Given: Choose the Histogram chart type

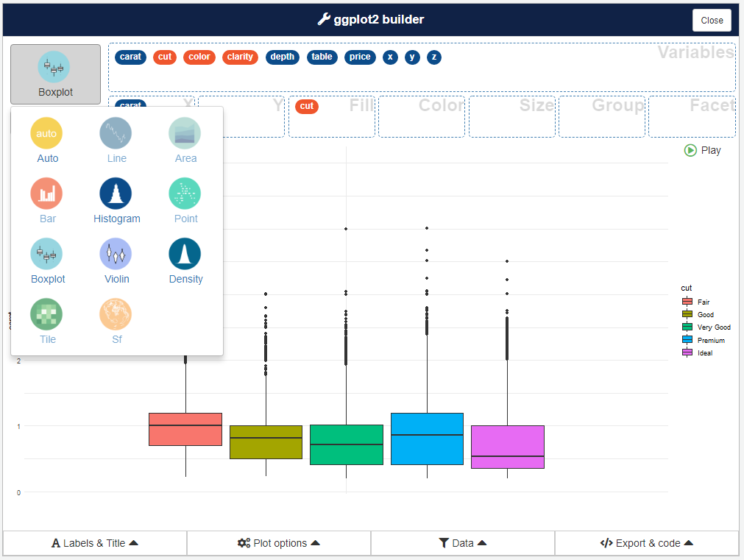Looking at the screenshot, I should [x=116, y=194].
